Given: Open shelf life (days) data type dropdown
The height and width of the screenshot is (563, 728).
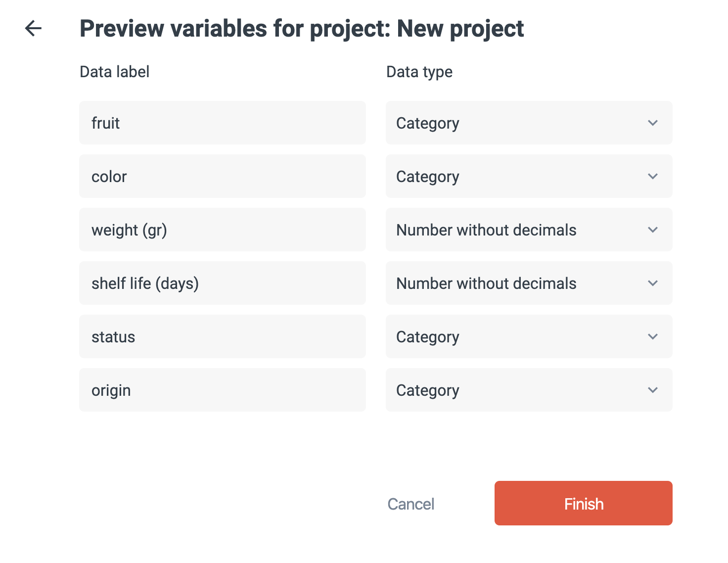Looking at the screenshot, I should 528,283.
